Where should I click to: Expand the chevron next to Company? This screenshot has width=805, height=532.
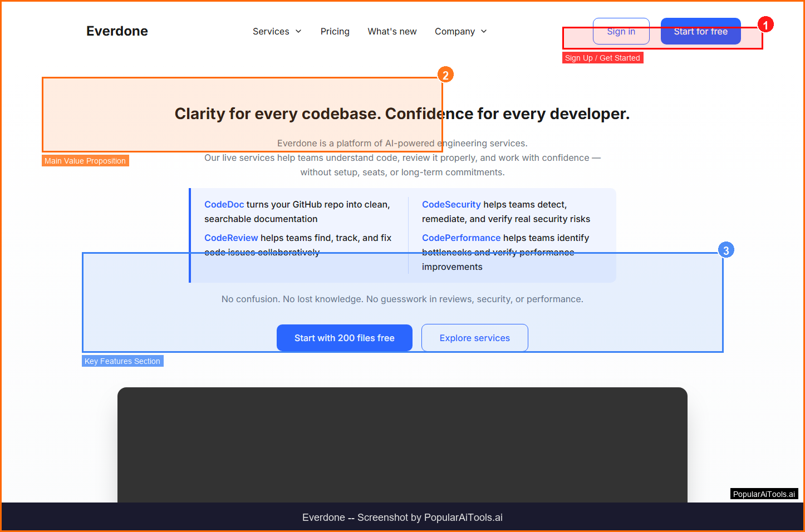pyautogui.click(x=484, y=32)
